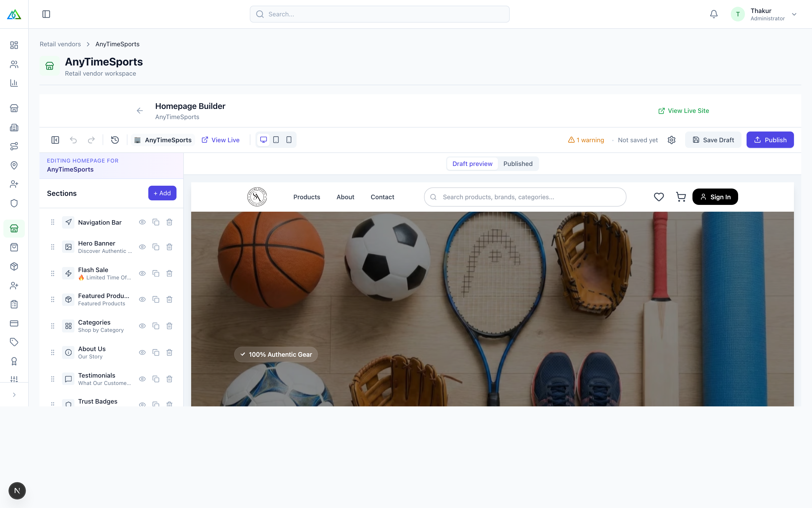The width and height of the screenshot is (812, 508).
Task: Toggle the main sidebar panel icon
Action: [x=46, y=14]
